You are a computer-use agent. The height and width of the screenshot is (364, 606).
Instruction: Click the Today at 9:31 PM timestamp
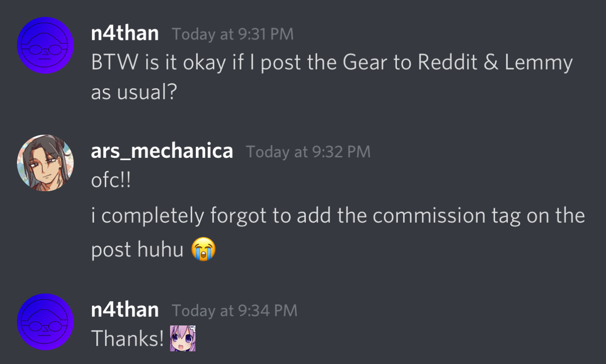233,34
